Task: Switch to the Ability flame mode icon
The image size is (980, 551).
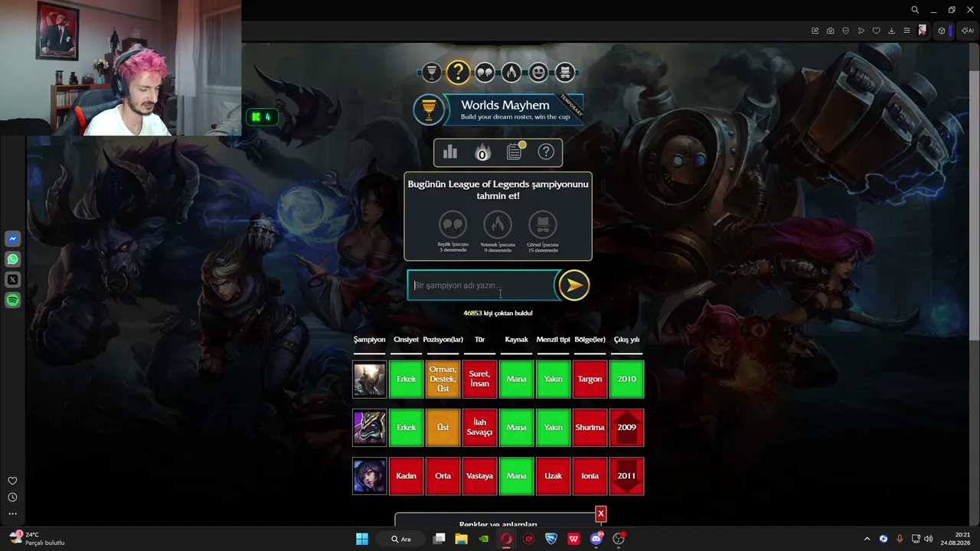Action: click(511, 73)
